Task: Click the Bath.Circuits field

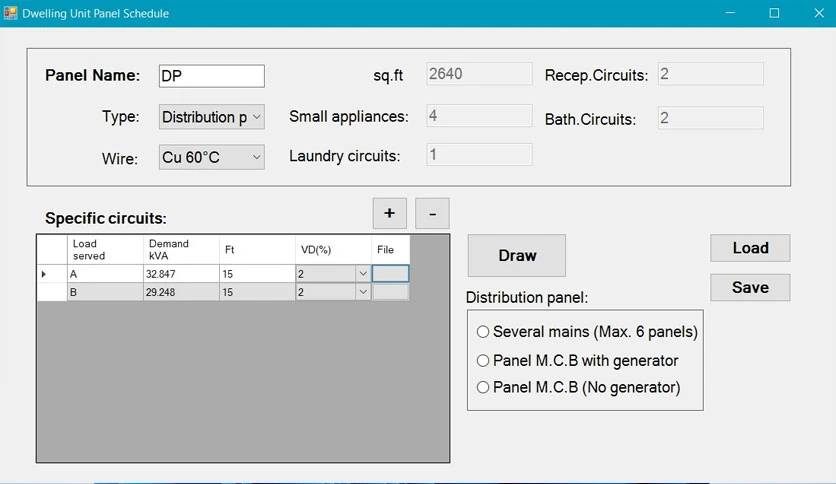Action: (x=711, y=118)
